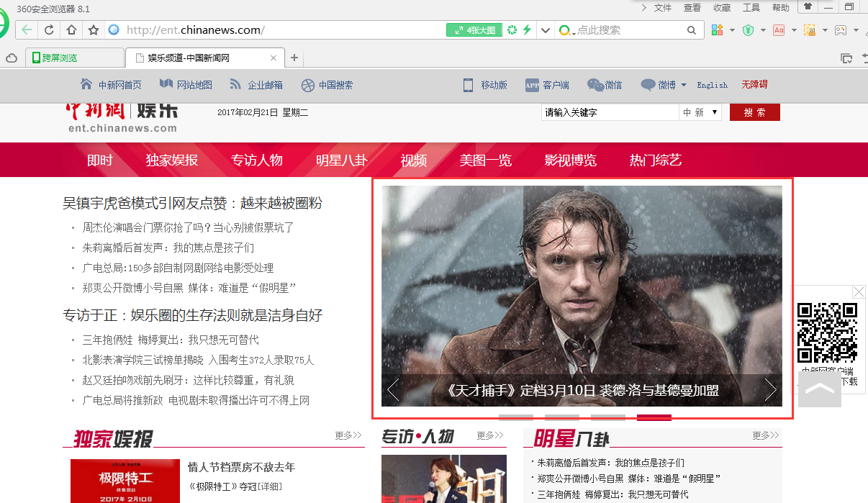The image size is (868, 503).
Task: Click the speech-bubble icon for 微博
Action: [x=648, y=85]
